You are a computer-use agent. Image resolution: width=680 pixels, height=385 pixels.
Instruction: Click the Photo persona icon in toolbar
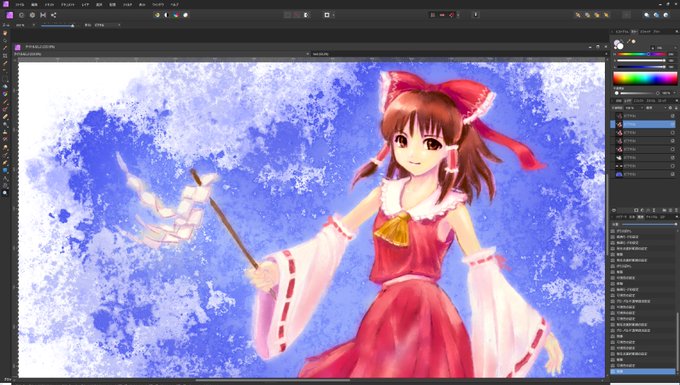coord(10,15)
